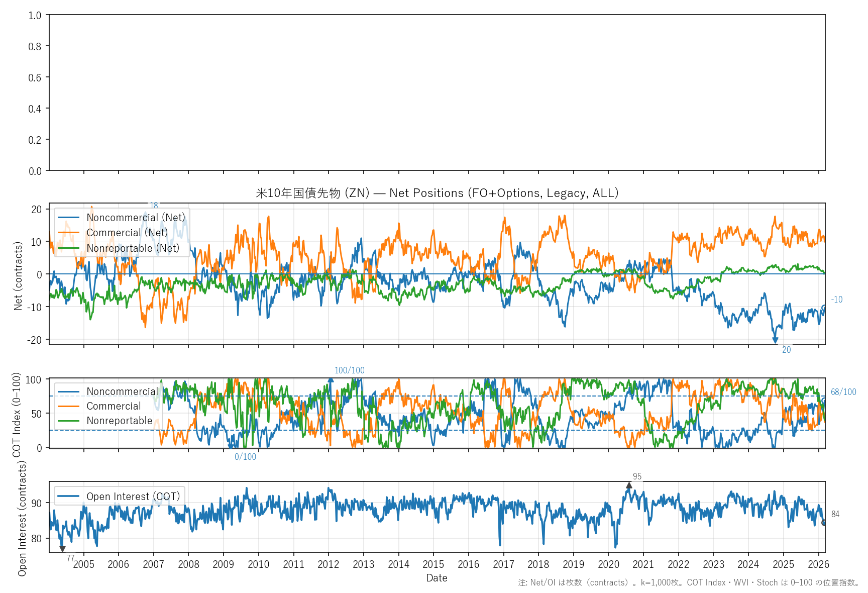The image size is (868, 593).
Task: Select the Nonreportable label in the COT Index legend
Action: 119,421
